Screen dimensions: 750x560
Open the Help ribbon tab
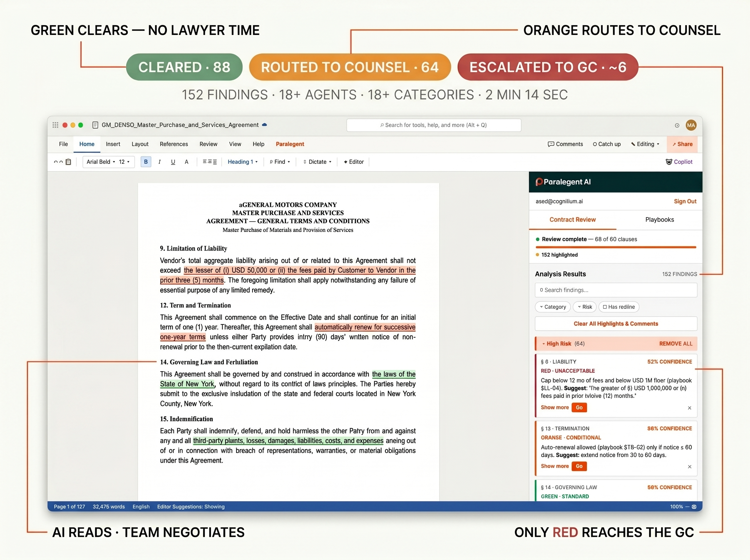point(258,144)
